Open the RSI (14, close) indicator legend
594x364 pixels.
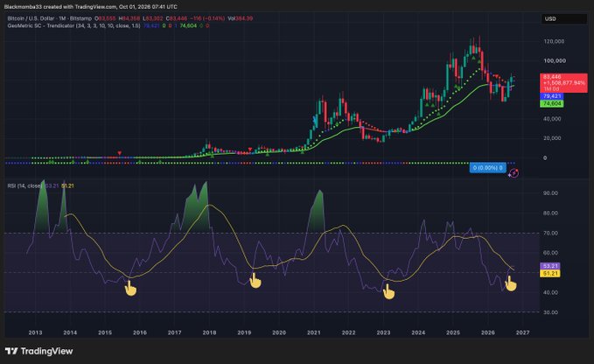click(x=24, y=185)
